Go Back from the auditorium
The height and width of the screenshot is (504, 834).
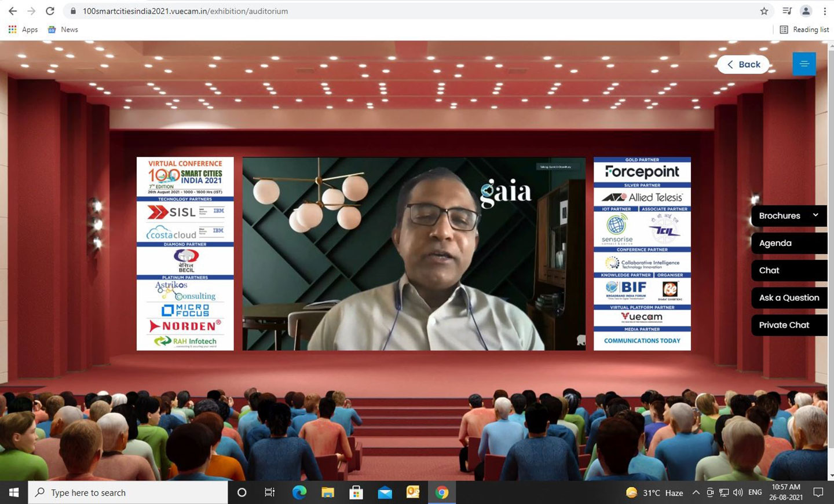[743, 64]
